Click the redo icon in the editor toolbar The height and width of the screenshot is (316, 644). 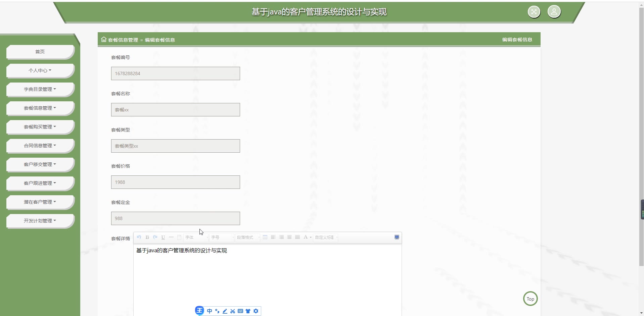tap(155, 237)
